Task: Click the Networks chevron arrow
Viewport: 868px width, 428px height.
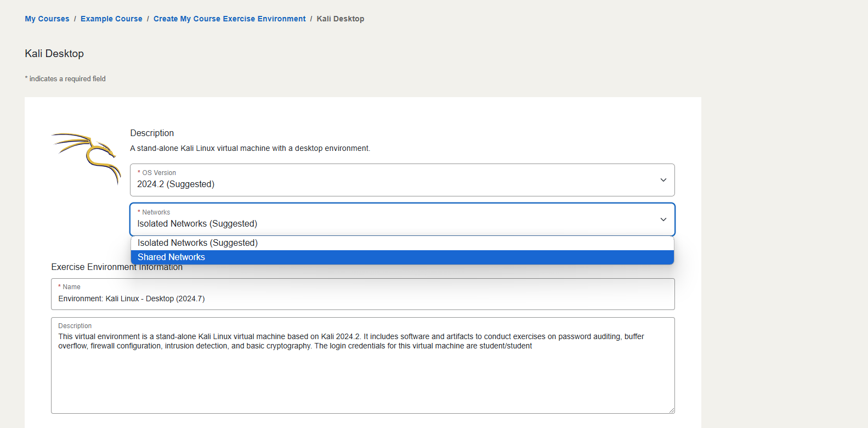Action: coord(663,219)
